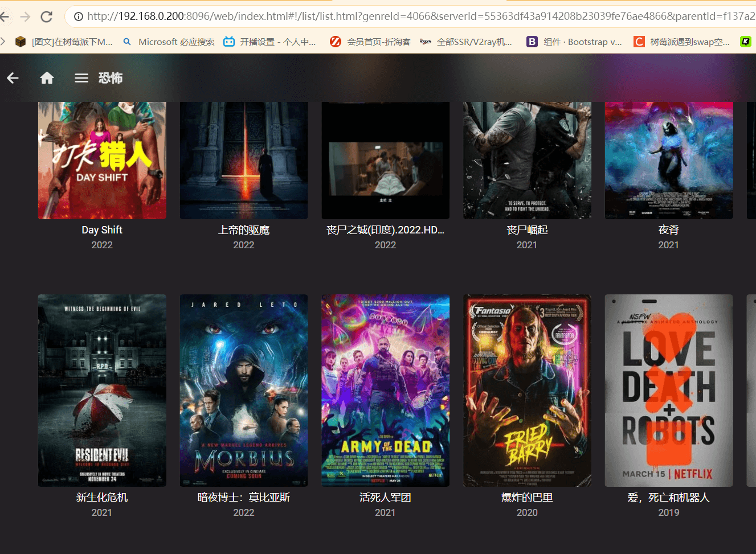
Task: Open the 丧尸之城(印度) movie poster
Action: pos(385,161)
